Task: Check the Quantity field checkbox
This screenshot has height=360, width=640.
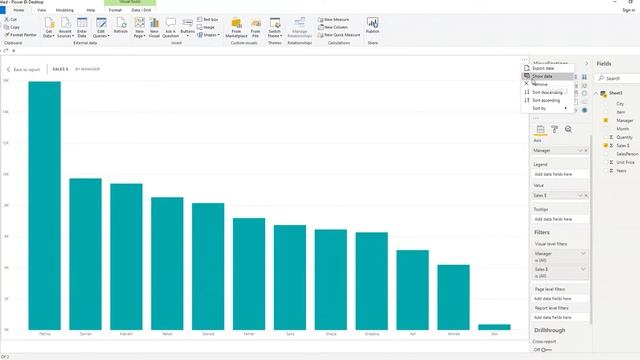Action: click(x=606, y=137)
